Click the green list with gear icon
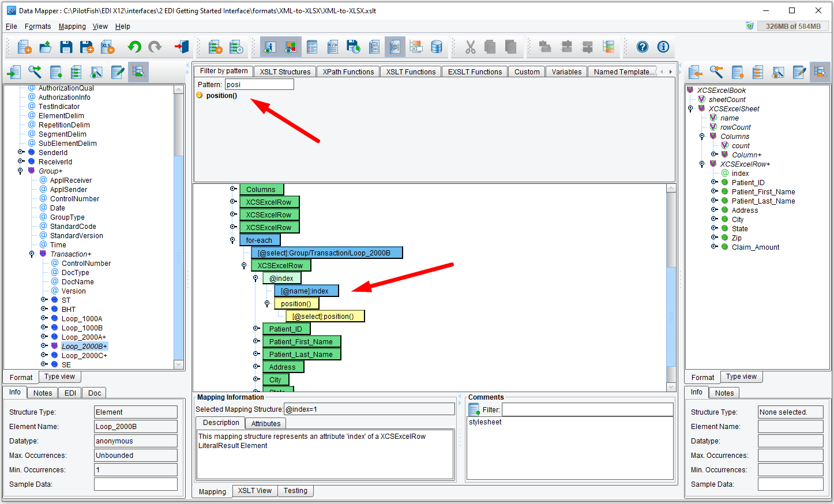Image resolution: width=834 pixels, height=504 pixels. click(236, 47)
